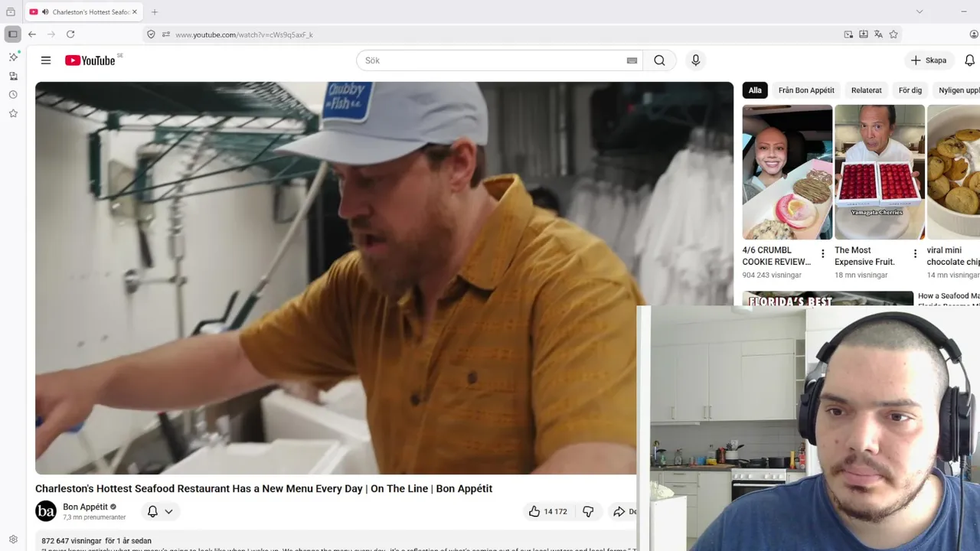Select the Relaterat filter chip
Image resolution: width=980 pixels, height=551 pixels.
[867, 90]
